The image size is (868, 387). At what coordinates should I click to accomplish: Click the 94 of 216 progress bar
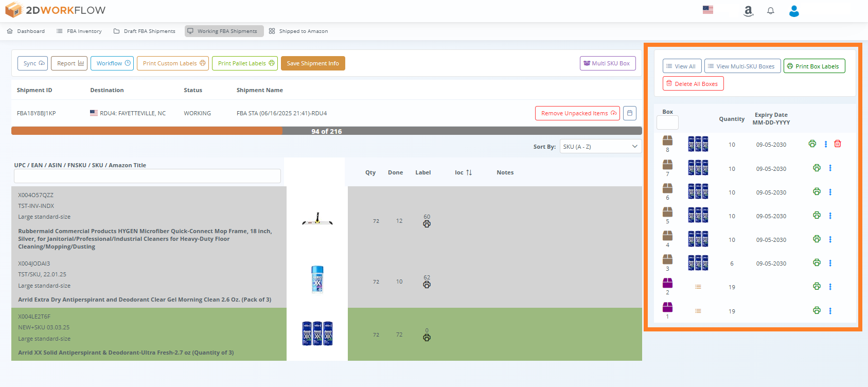326,131
